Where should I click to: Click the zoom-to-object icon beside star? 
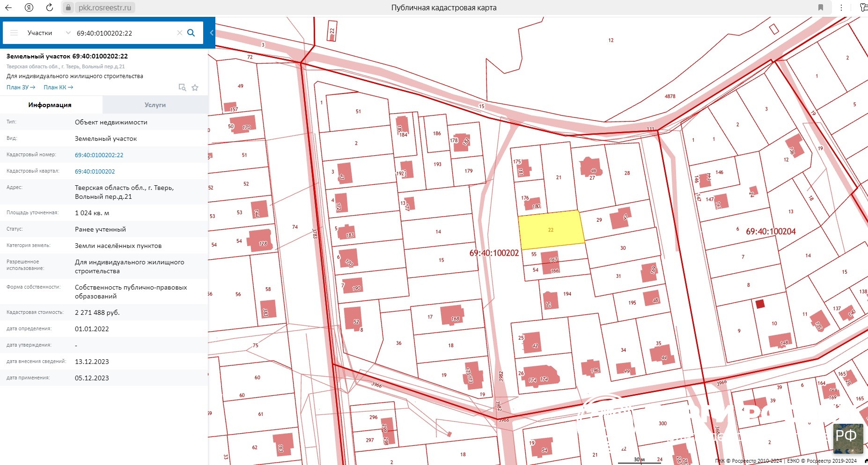182,87
